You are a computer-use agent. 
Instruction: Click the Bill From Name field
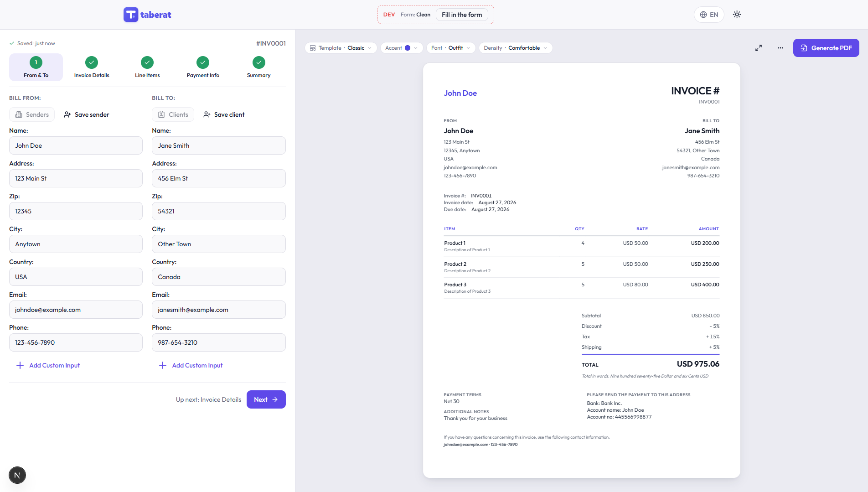click(x=76, y=145)
